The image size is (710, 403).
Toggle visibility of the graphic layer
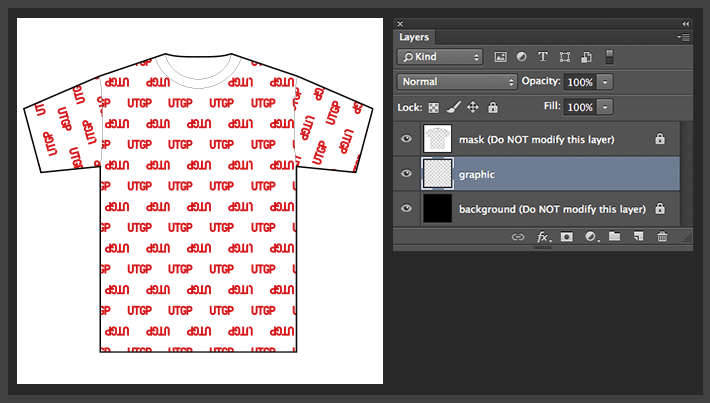tap(406, 174)
